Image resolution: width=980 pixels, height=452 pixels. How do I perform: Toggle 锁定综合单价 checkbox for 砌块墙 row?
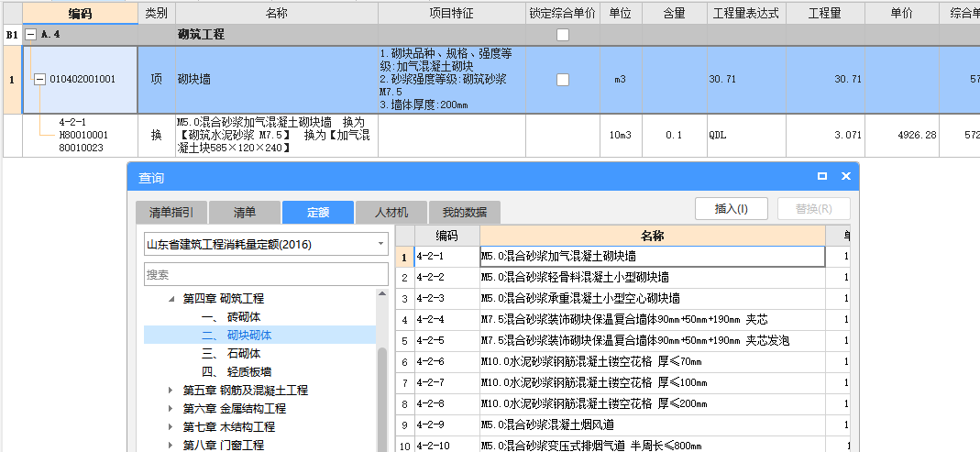click(x=563, y=80)
